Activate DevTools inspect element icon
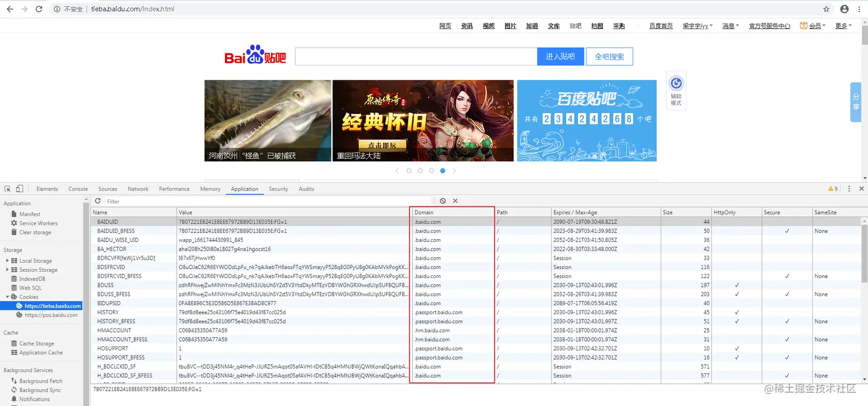868x406 pixels. point(8,189)
